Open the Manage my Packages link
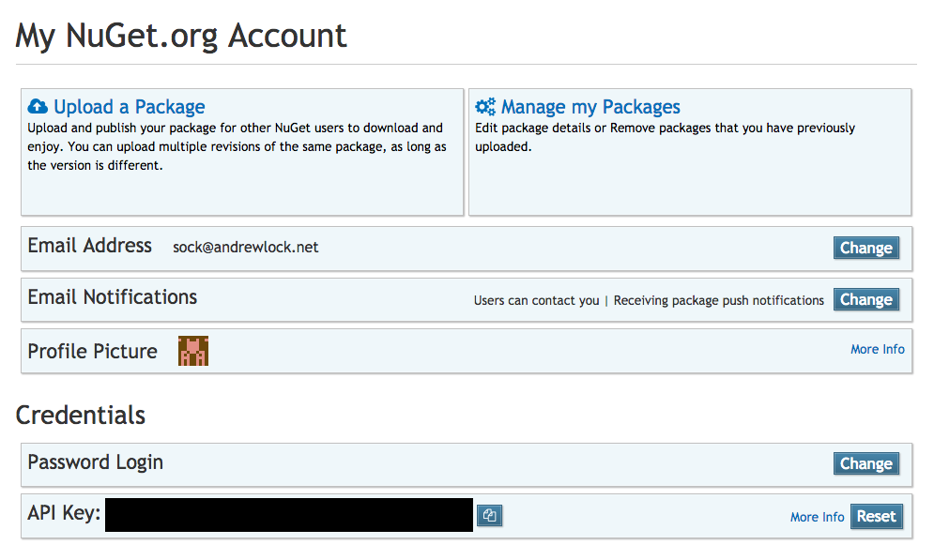 590,107
